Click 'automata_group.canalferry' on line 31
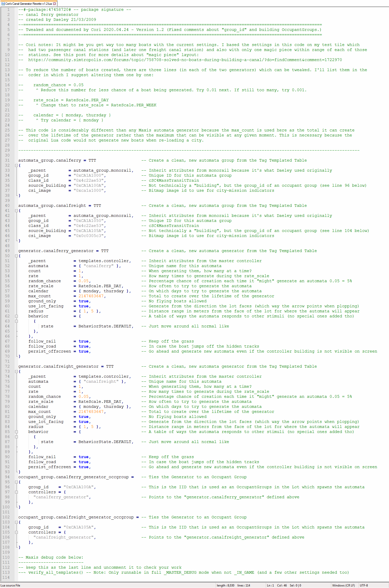 (x=50, y=160)
